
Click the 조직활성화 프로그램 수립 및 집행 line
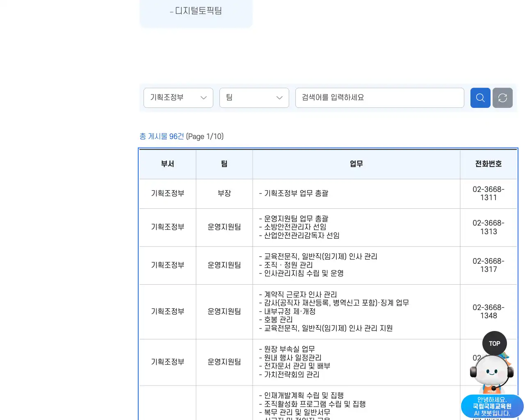[313, 404]
